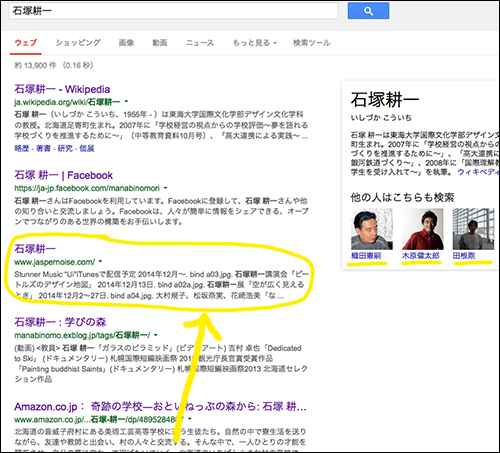The width and height of the screenshot is (500, 453).
Task: Open the Amazon.co.jp 奇跡の学校 result
Action: point(160,407)
